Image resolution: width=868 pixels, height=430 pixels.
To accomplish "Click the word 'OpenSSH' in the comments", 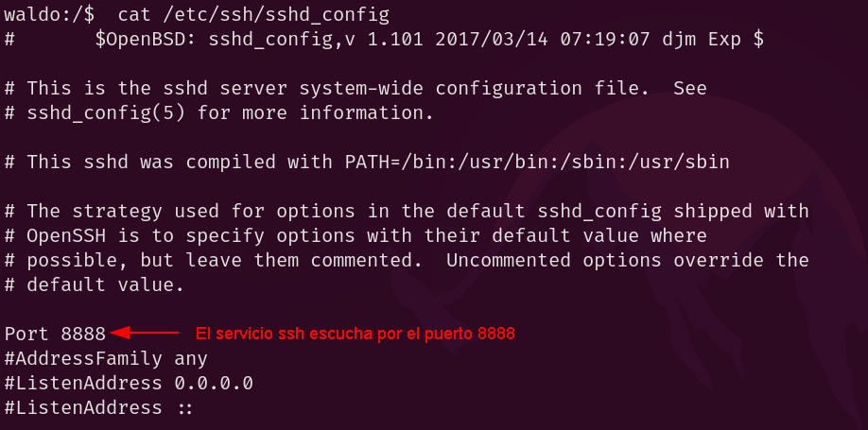I will coord(66,235).
